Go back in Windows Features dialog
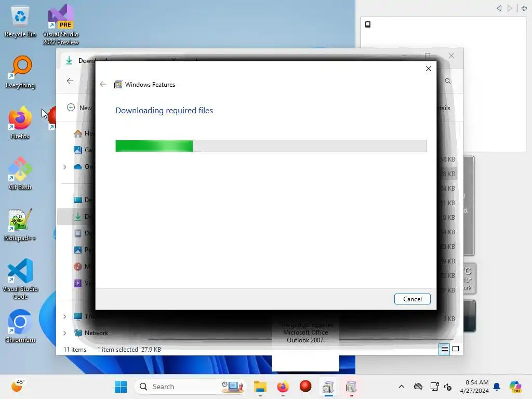This screenshot has height=399, width=532. click(x=103, y=84)
